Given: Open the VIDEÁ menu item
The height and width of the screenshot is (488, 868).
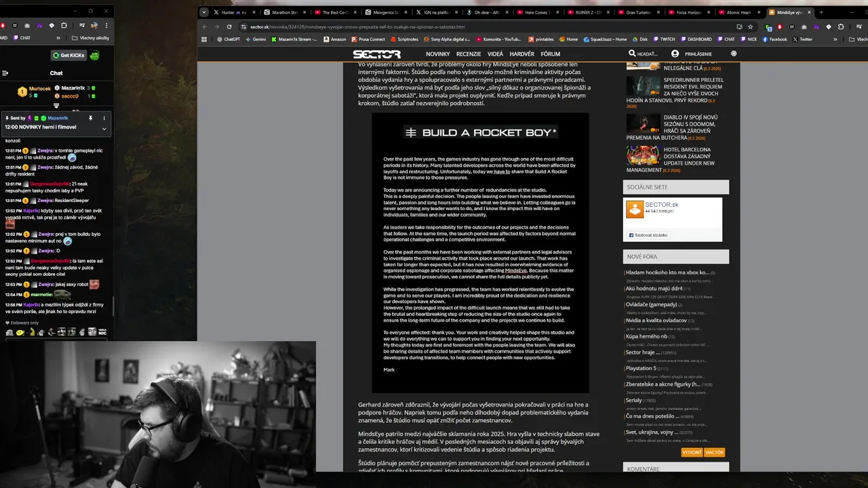Looking at the screenshot, I should 495,54.
